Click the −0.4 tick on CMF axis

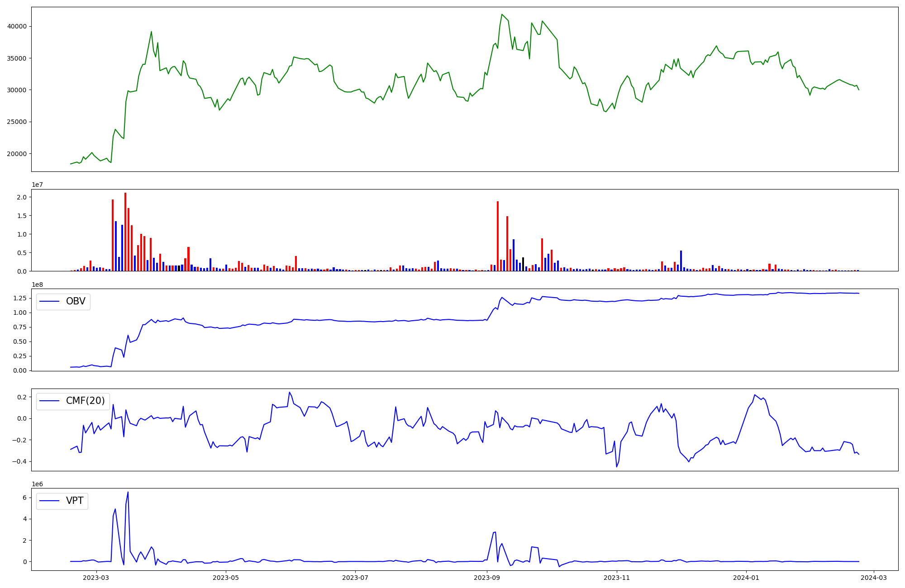(x=19, y=462)
